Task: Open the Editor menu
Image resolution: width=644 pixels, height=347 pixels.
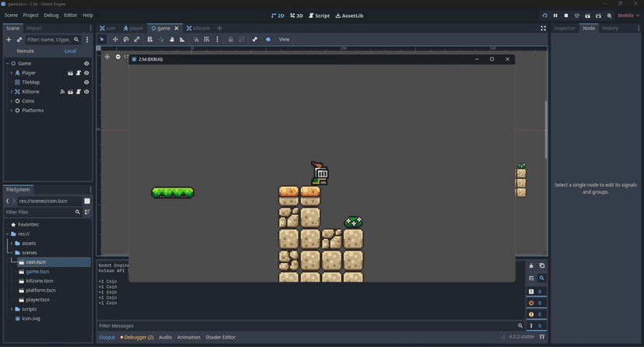Action: point(70,16)
